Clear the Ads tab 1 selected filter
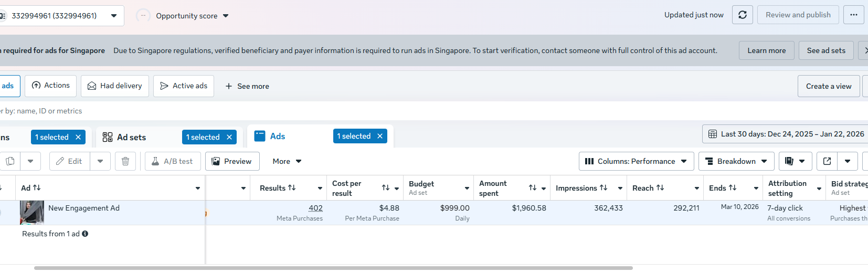Screen dimensions: 868x272 pyautogui.click(x=380, y=136)
